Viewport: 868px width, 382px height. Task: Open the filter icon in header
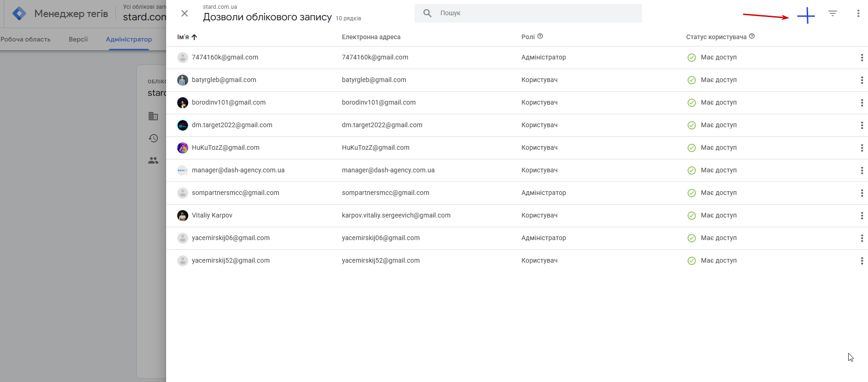coord(833,13)
